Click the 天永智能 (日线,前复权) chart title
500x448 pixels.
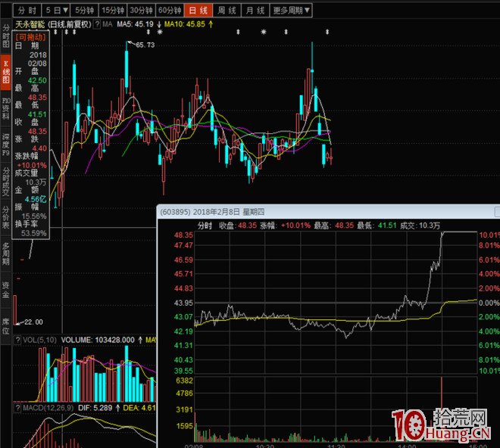53,24
